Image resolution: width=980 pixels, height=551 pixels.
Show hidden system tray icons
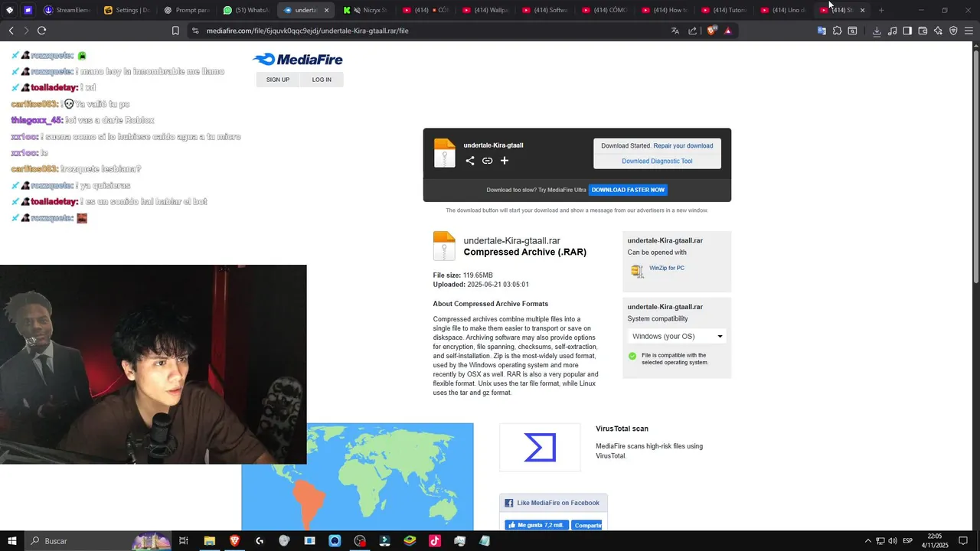click(867, 541)
